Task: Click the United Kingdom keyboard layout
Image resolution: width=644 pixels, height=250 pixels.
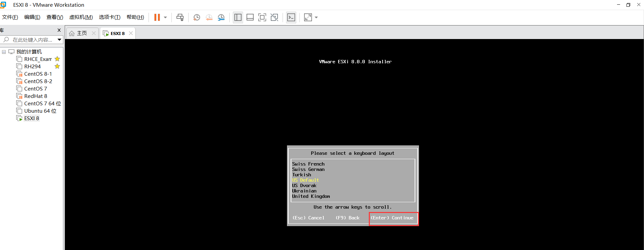Action: [311, 197]
